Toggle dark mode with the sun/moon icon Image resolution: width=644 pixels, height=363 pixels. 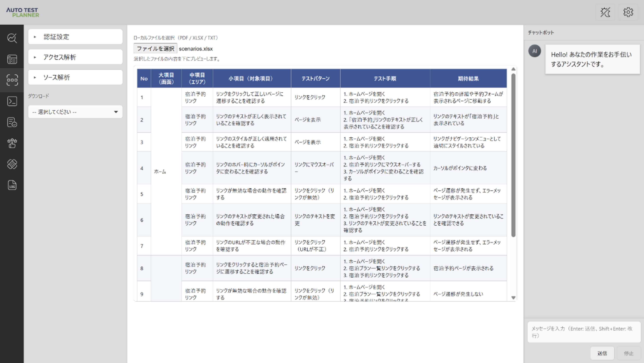605,12
